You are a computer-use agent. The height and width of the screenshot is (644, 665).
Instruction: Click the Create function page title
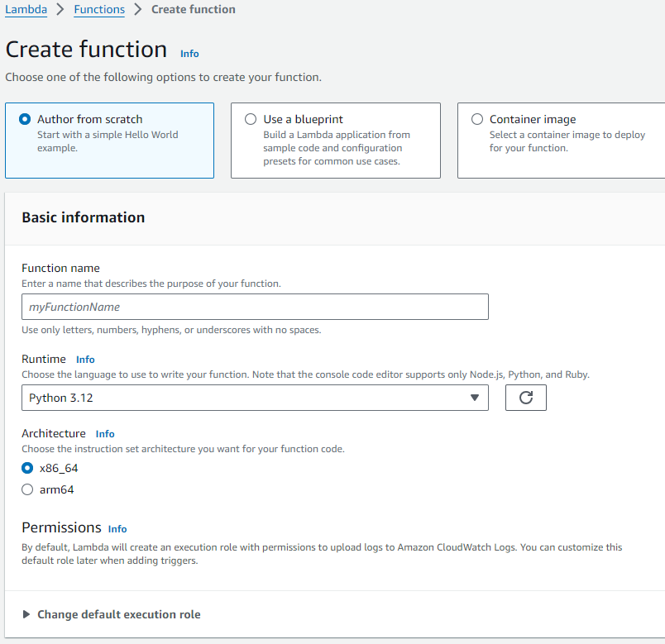[x=86, y=50]
